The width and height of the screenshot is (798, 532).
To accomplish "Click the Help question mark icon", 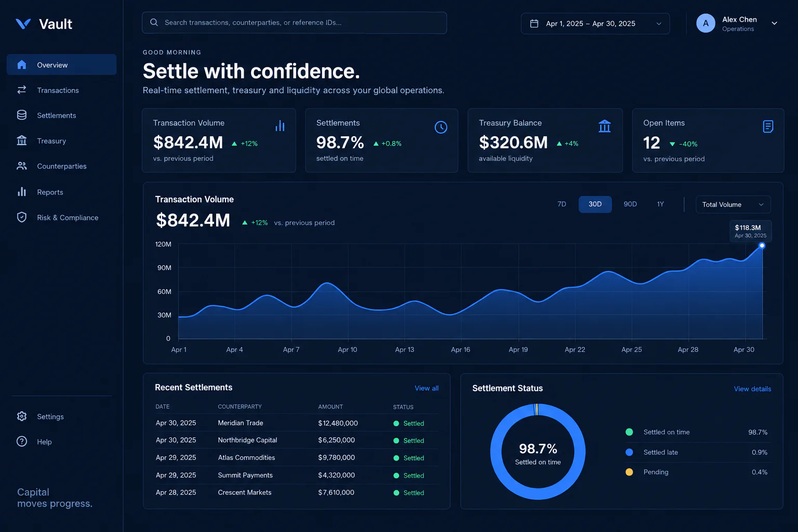I will pos(22,442).
